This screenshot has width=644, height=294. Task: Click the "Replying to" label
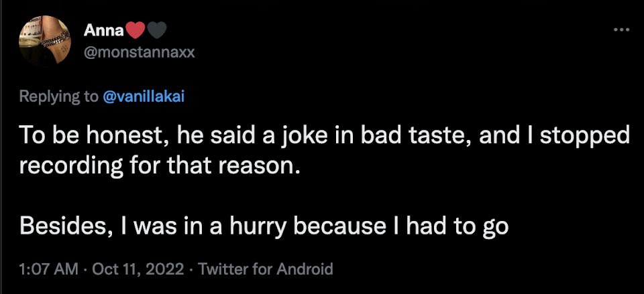point(58,96)
